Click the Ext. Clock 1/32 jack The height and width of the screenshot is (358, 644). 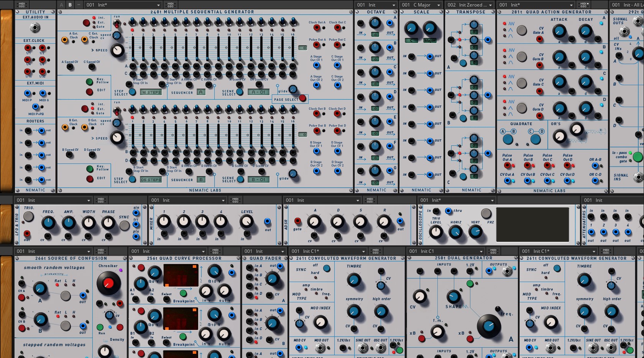tap(42, 71)
